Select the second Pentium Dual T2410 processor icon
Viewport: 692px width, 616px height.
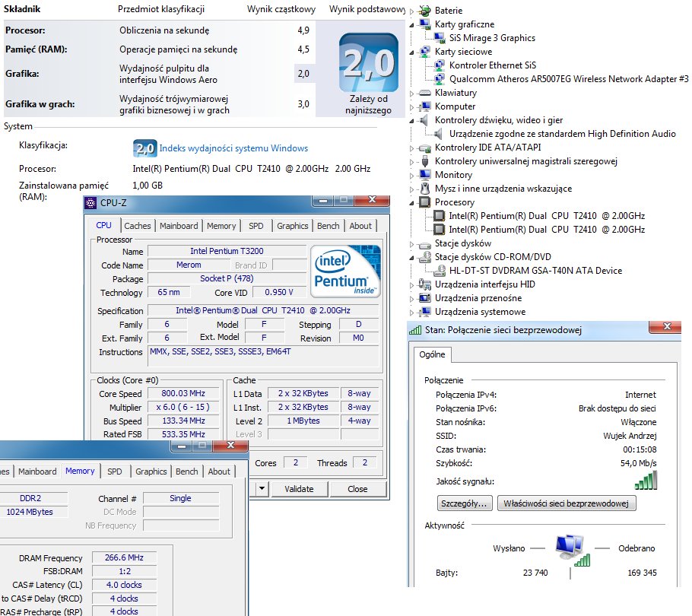(439, 230)
